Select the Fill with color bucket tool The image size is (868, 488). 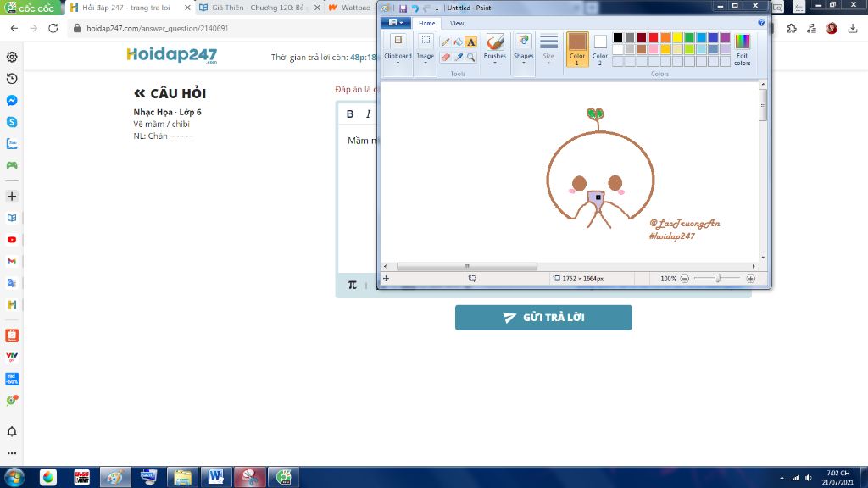click(x=459, y=42)
